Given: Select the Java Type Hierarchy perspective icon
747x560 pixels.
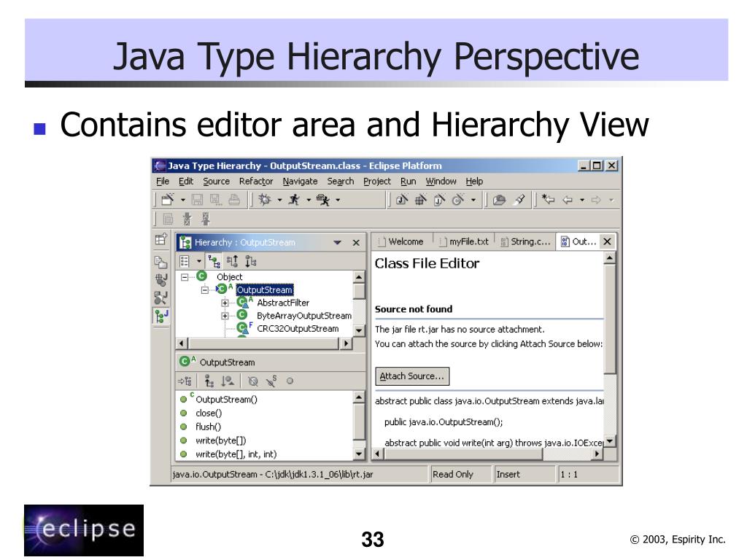Looking at the screenshot, I should click(x=161, y=316).
